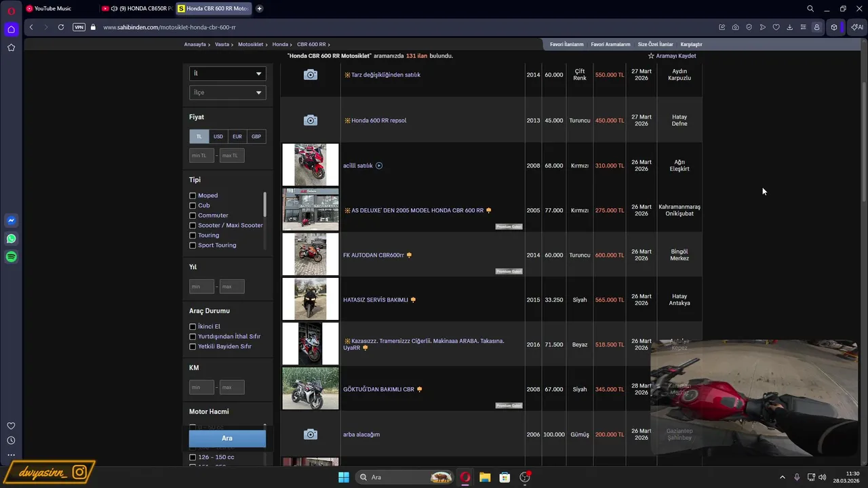Click Aramayı Kaydet save search link

click(x=672, y=56)
